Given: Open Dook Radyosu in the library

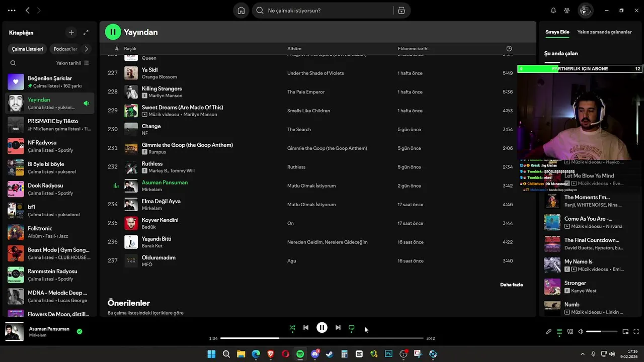Looking at the screenshot, I should pyautogui.click(x=50, y=189).
